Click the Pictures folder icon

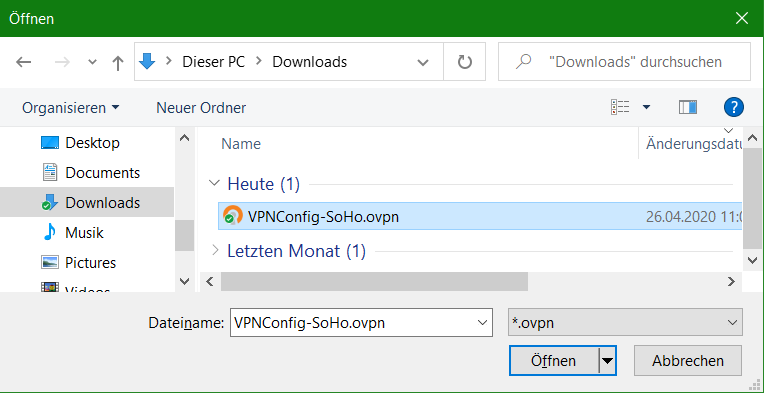click(x=50, y=262)
